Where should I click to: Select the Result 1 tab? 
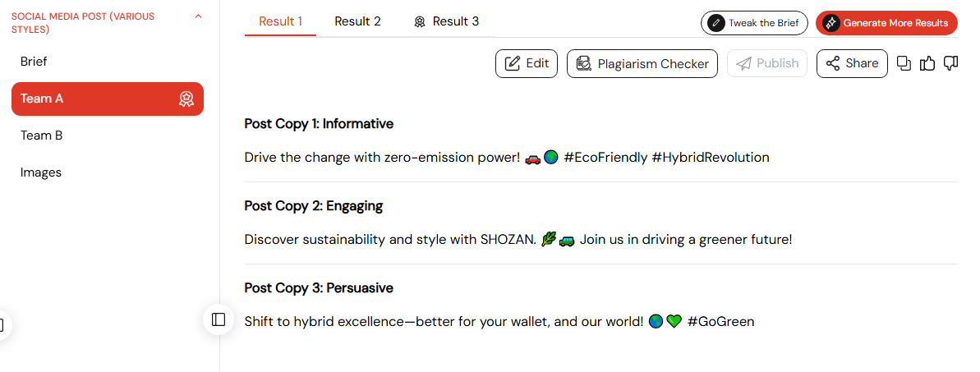point(281,21)
